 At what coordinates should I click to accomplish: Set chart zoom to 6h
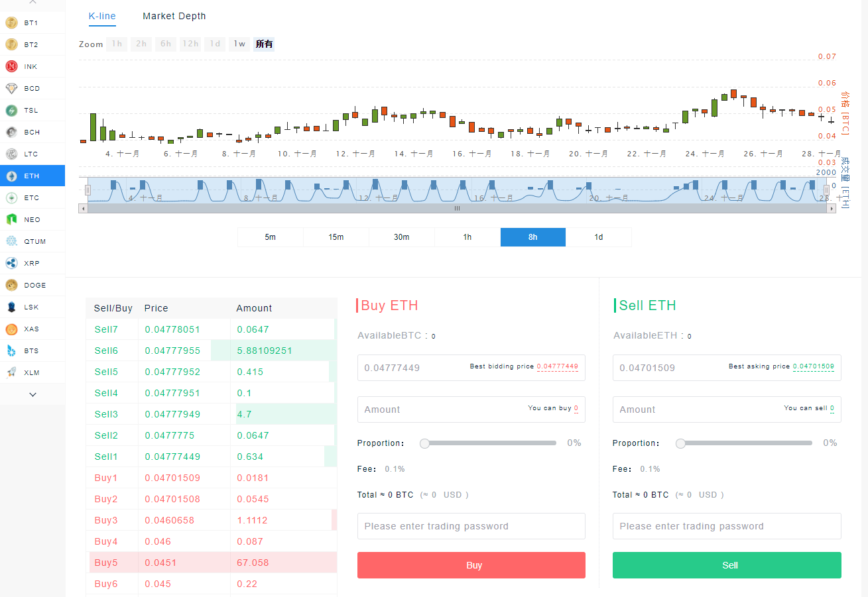(x=166, y=44)
